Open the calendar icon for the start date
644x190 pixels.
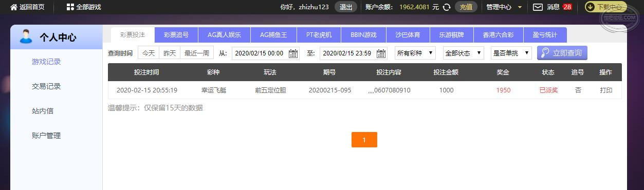(293, 53)
